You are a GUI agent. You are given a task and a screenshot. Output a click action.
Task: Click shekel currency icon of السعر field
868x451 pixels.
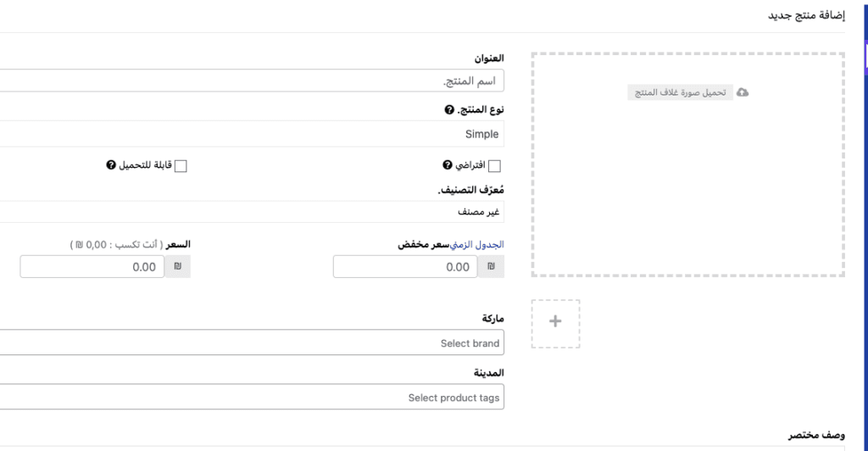click(x=178, y=267)
